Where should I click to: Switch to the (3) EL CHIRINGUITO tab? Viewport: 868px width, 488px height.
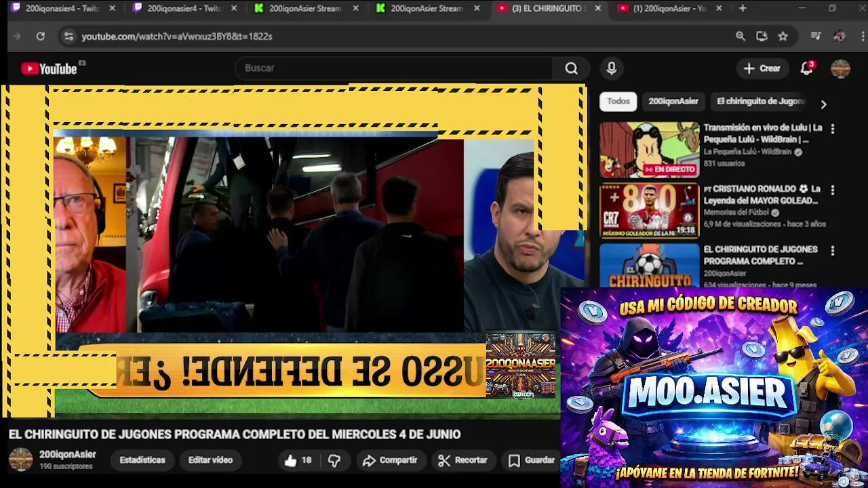click(x=547, y=8)
